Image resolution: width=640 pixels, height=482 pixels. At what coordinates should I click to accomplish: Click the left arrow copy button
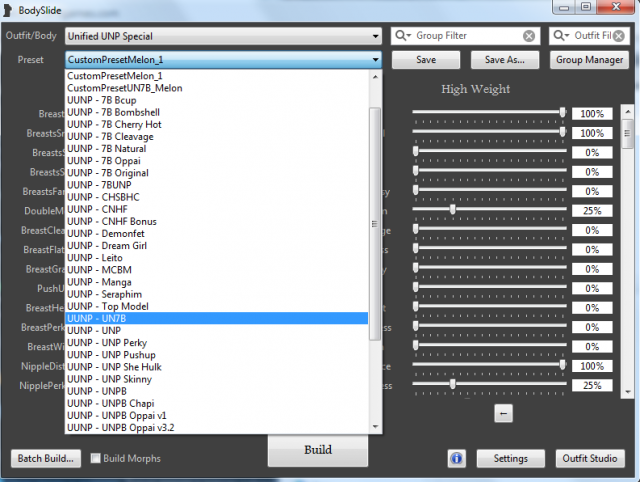tap(504, 412)
